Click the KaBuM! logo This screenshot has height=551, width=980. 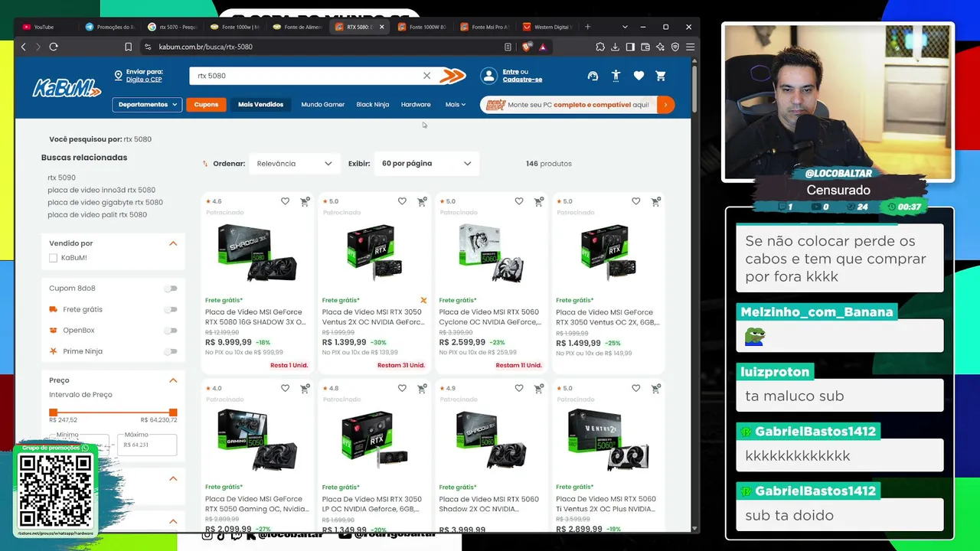click(67, 88)
